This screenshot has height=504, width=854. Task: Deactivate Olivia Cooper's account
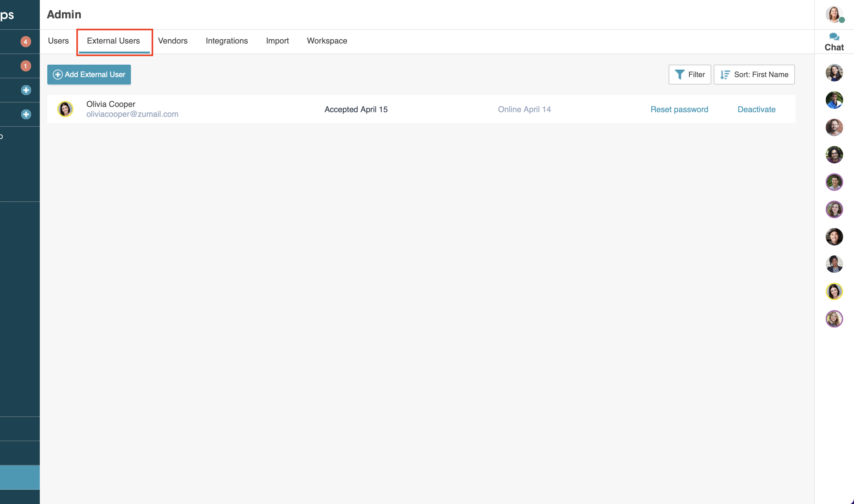(756, 109)
